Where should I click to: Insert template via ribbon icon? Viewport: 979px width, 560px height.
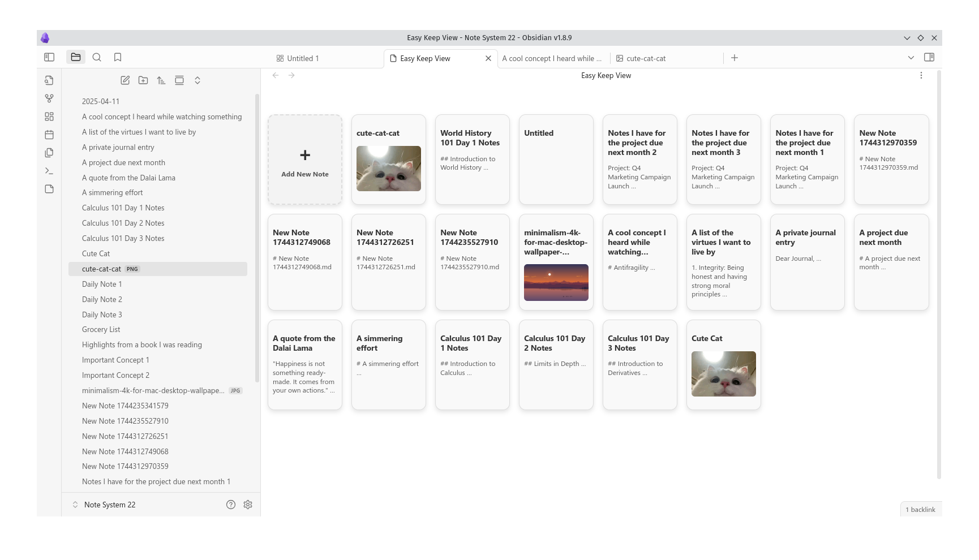[49, 153]
